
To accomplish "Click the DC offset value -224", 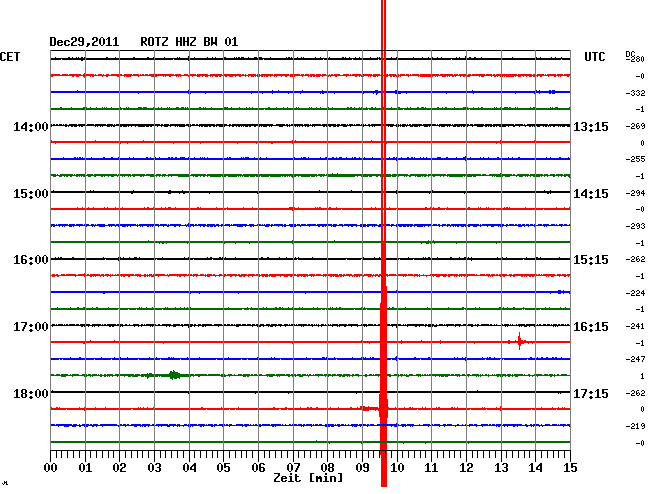I will 635,293.
